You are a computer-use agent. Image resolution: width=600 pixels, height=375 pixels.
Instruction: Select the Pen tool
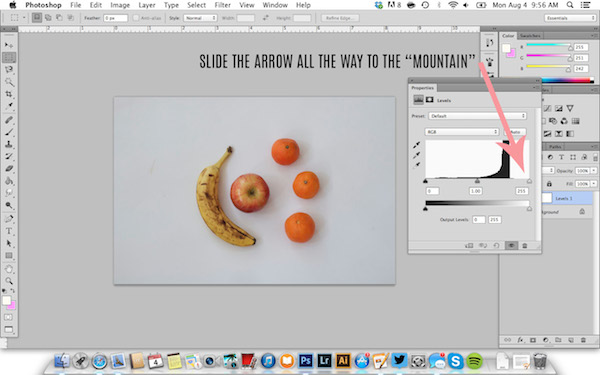[x=9, y=219]
